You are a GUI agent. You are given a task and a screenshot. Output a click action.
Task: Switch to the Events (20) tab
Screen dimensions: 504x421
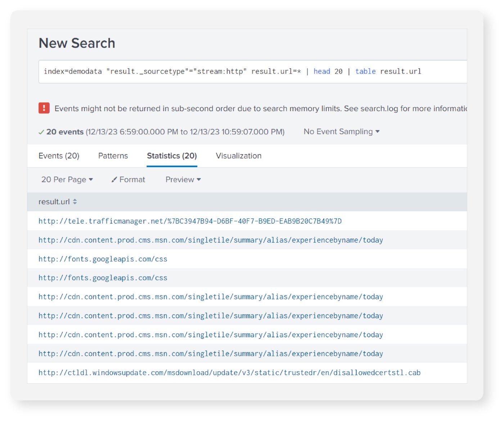click(59, 156)
